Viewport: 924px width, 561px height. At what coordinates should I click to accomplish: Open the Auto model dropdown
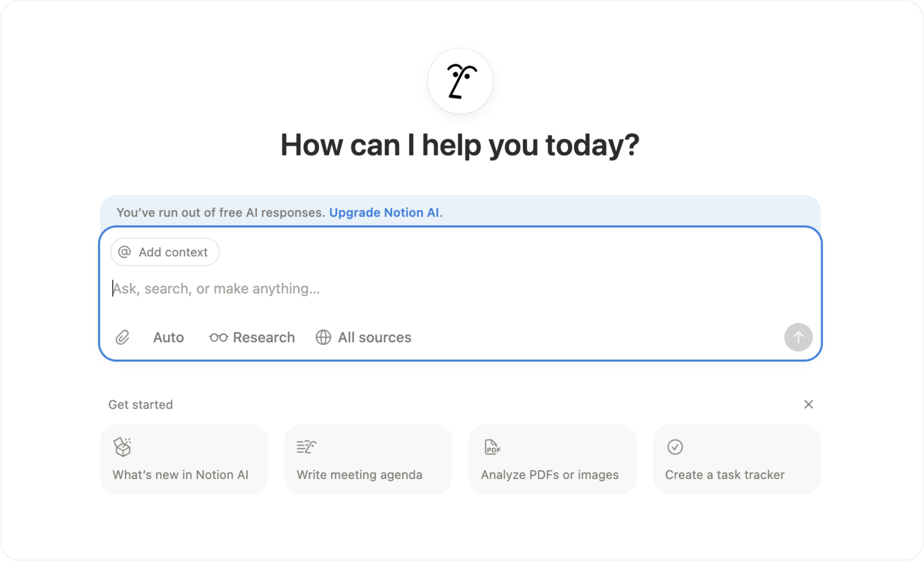(168, 338)
